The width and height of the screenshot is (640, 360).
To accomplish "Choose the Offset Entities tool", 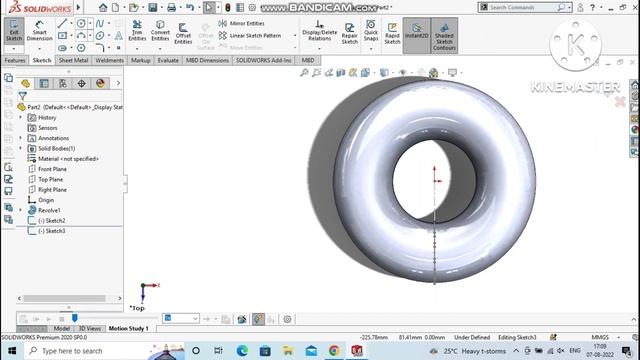I will [183, 33].
